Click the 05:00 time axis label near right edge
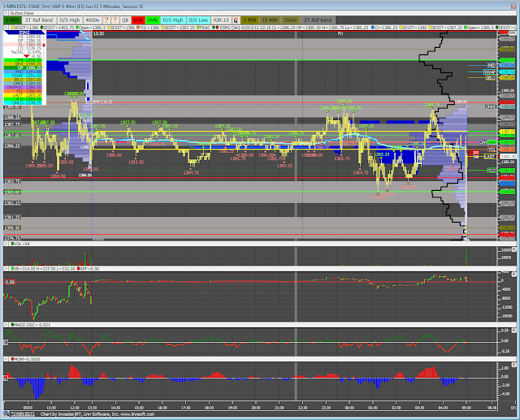Image resolution: width=520 pixels, height=420 pixels. (466, 408)
